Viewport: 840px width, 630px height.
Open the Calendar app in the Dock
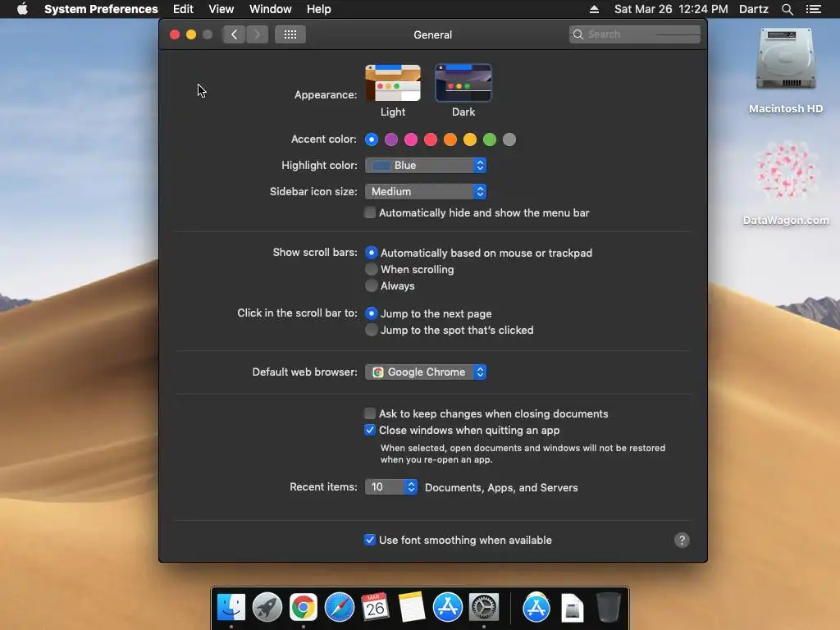375,608
